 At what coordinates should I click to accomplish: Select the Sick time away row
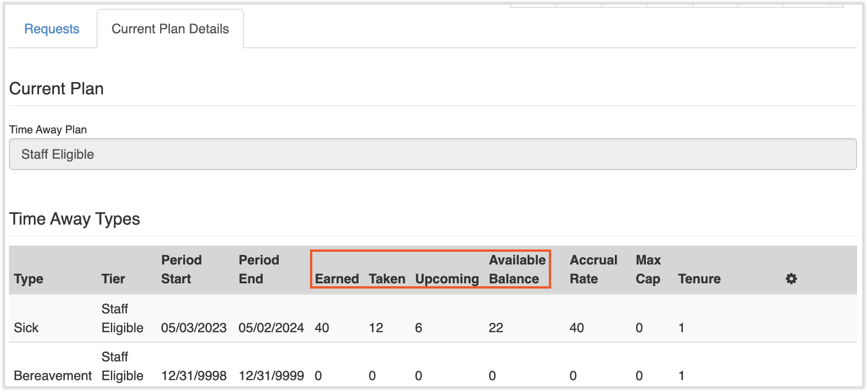[26, 328]
